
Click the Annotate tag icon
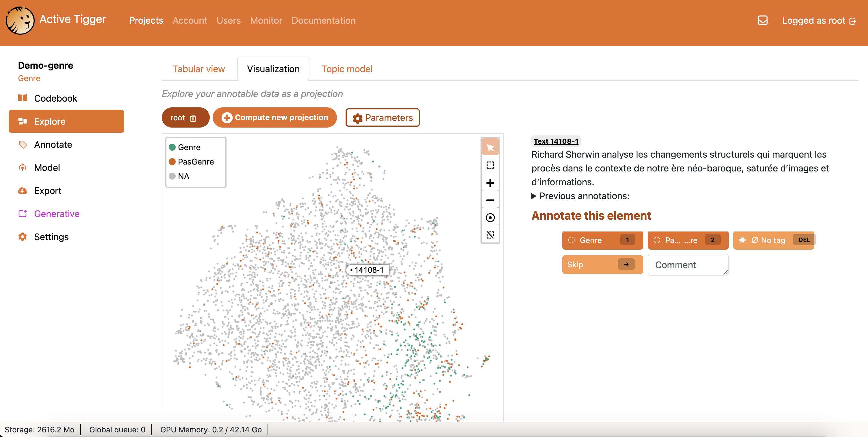pyautogui.click(x=23, y=144)
